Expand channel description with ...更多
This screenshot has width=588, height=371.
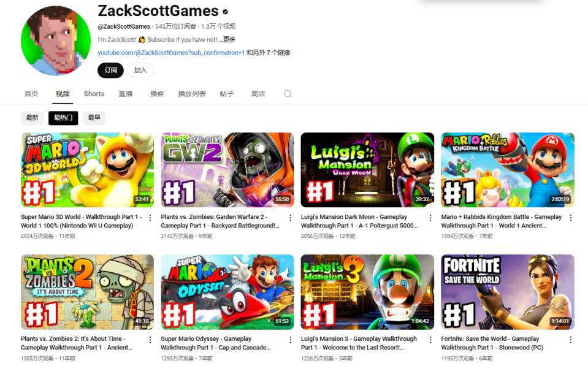click(227, 39)
